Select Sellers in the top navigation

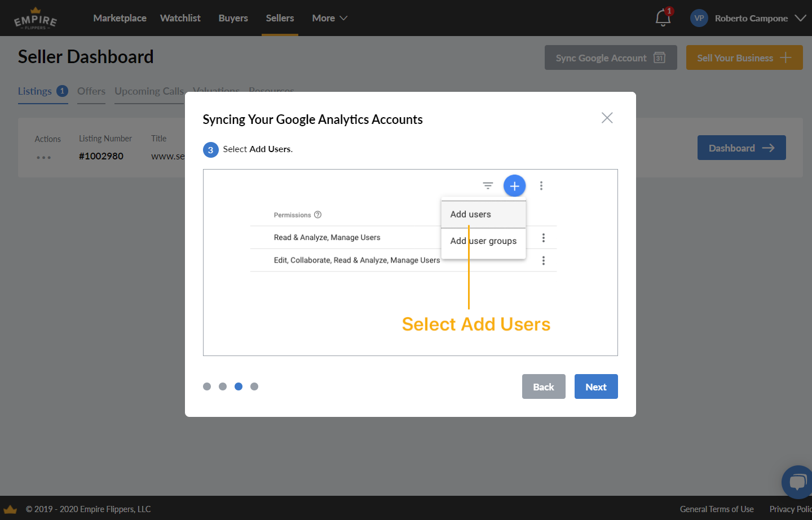tap(280, 18)
